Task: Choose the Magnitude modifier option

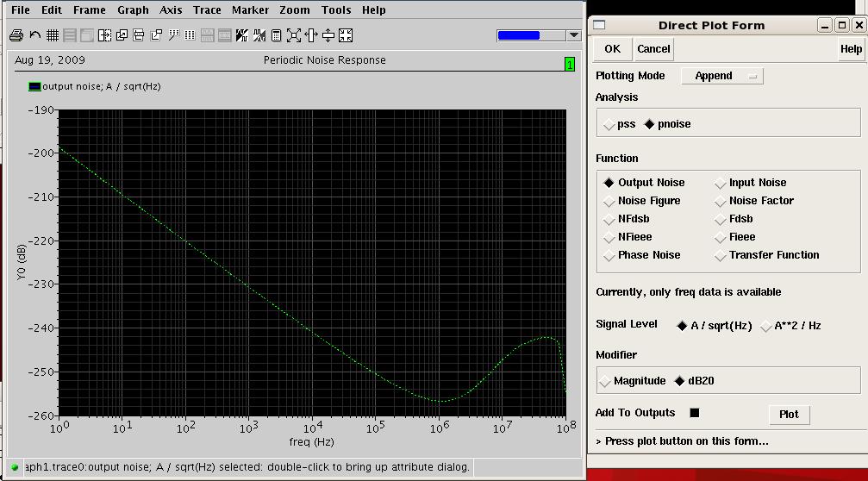Action: coord(606,382)
